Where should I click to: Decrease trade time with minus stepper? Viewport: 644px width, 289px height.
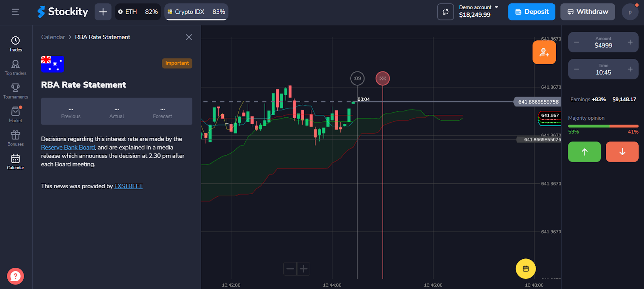pyautogui.click(x=576, y=69)
